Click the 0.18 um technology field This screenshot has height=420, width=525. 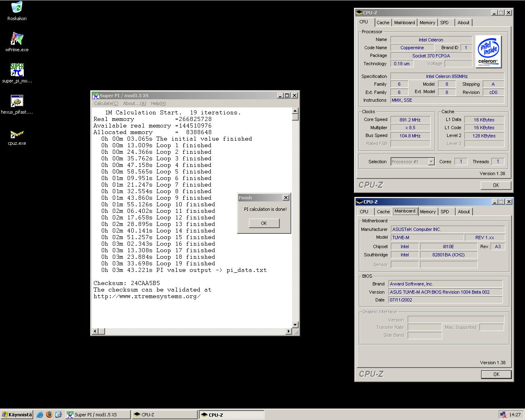(x=402, y=64)
